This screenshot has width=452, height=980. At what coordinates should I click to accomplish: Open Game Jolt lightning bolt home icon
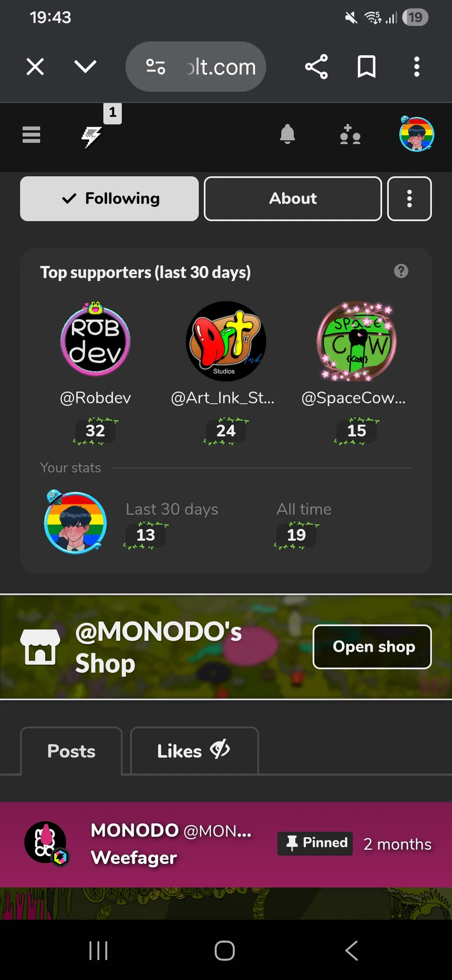pyautogui.click(x=92, y=136)
